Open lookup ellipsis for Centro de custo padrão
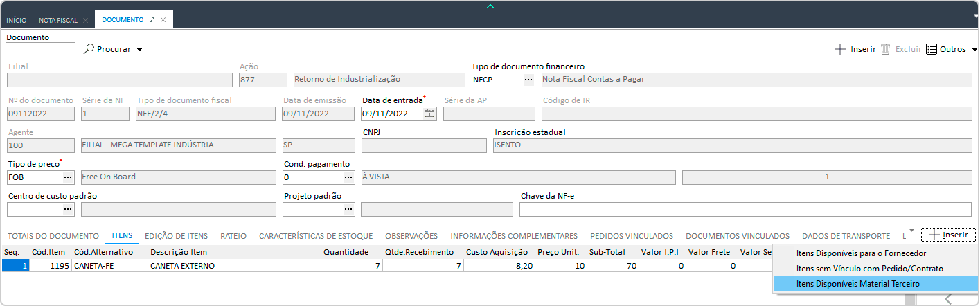Image resolution: width=980 pixels, height=306 pixels. pyautogui.click(x=68, y=209)
